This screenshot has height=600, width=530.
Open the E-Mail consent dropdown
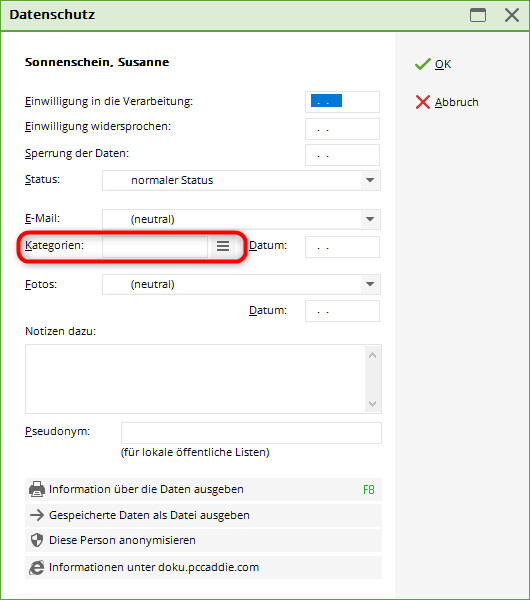click(x=241, y=219)
